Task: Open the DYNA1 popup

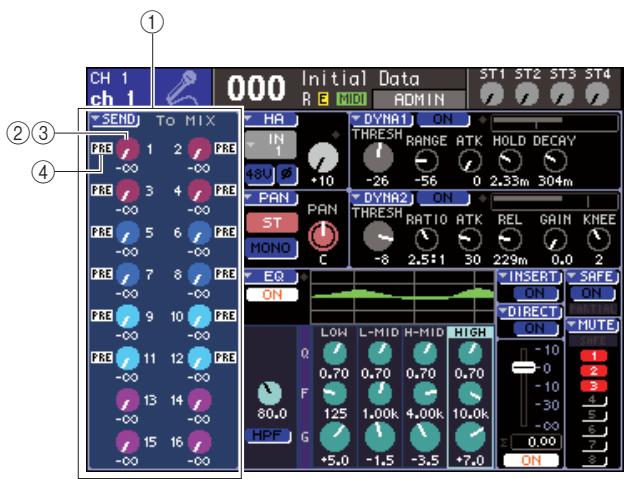Action: [382, 119]
